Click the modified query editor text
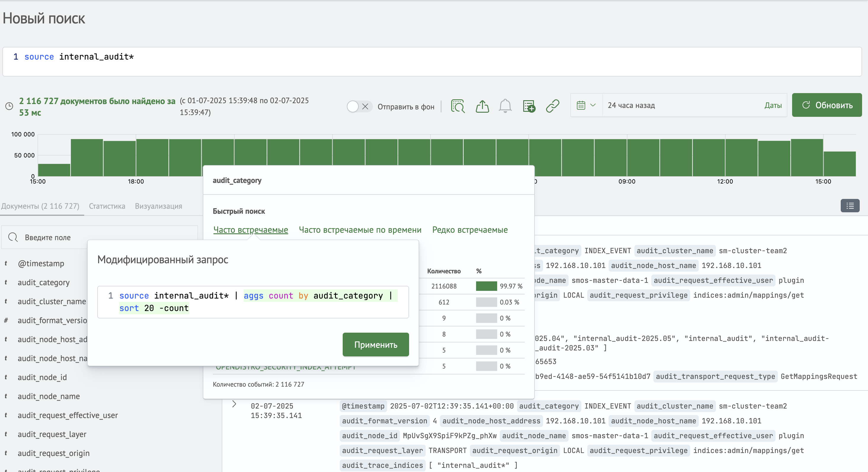The image size is (868, 472). [253, 302]
